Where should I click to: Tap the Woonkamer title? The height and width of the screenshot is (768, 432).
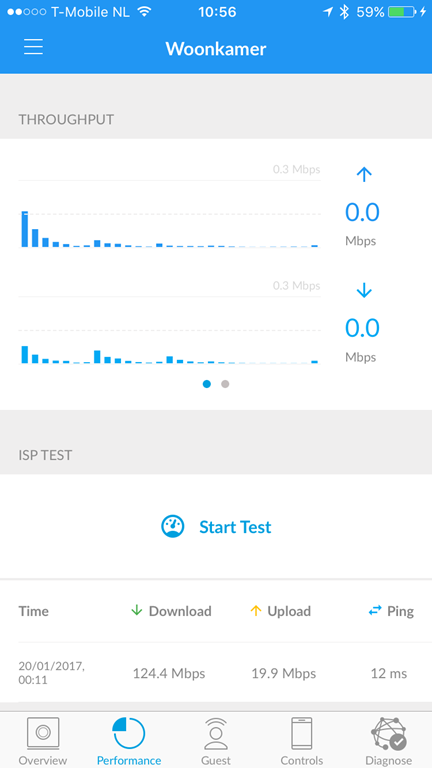click(216, 48)
